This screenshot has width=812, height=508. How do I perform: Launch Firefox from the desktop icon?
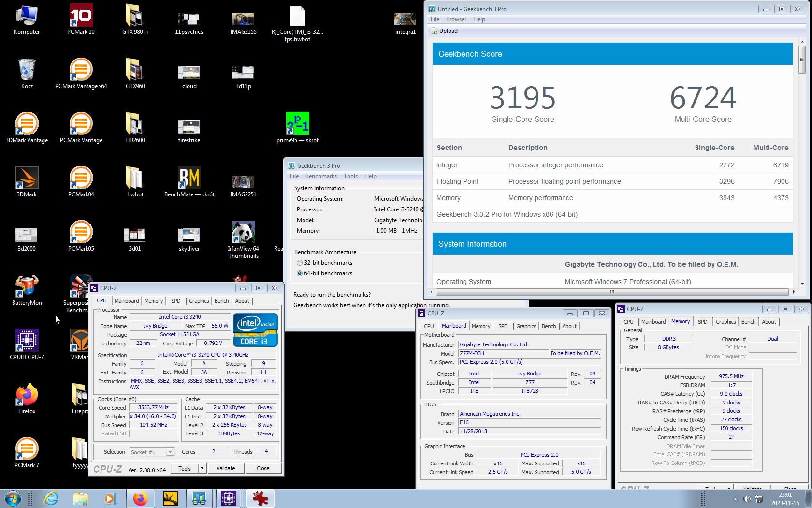click(27, 399)
